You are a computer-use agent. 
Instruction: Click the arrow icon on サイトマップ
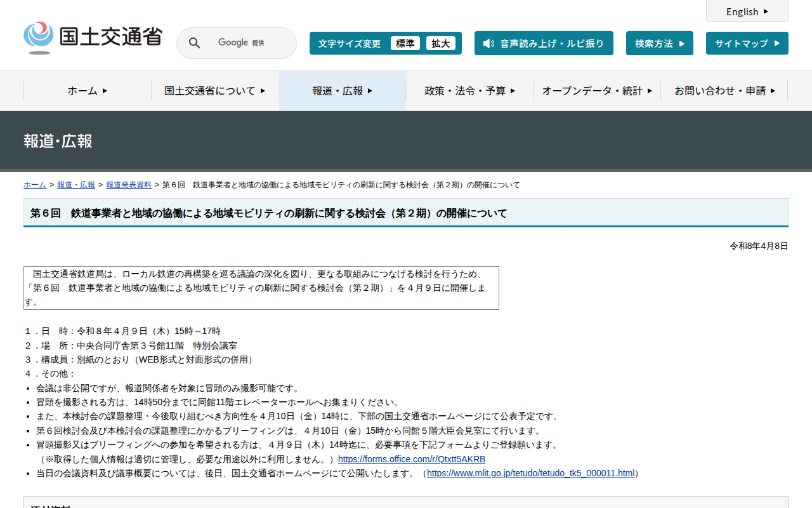click(775, 44)
